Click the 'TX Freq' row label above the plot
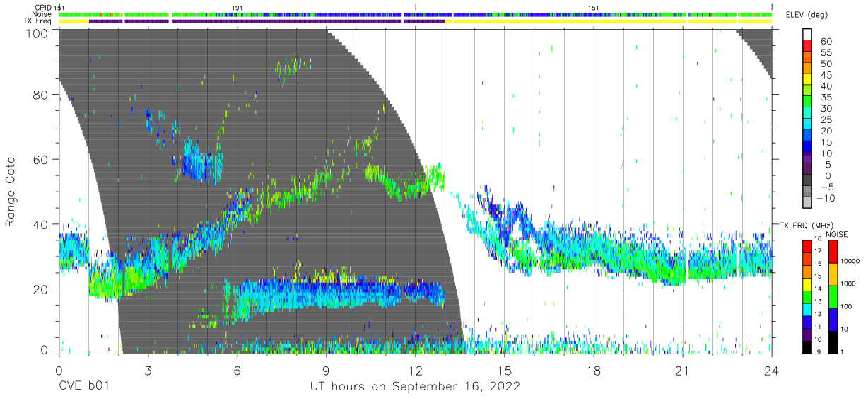868x401 pixels. tap(38, 21)
